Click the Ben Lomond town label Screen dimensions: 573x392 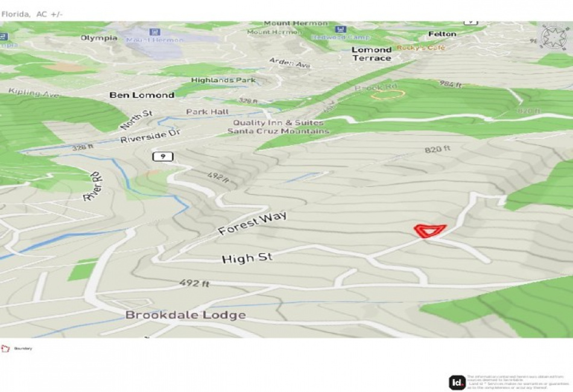click(x=142, y=95)
